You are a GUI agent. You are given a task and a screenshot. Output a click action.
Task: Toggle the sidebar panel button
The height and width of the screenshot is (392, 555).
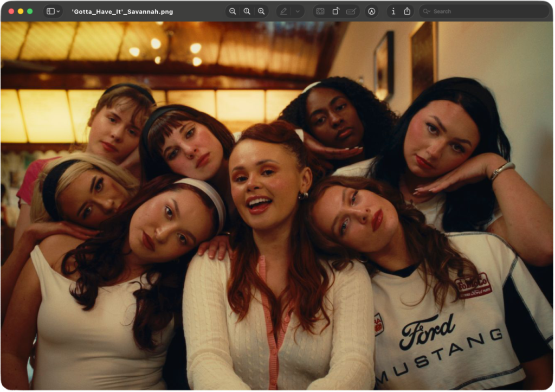[x=50, y=11]
